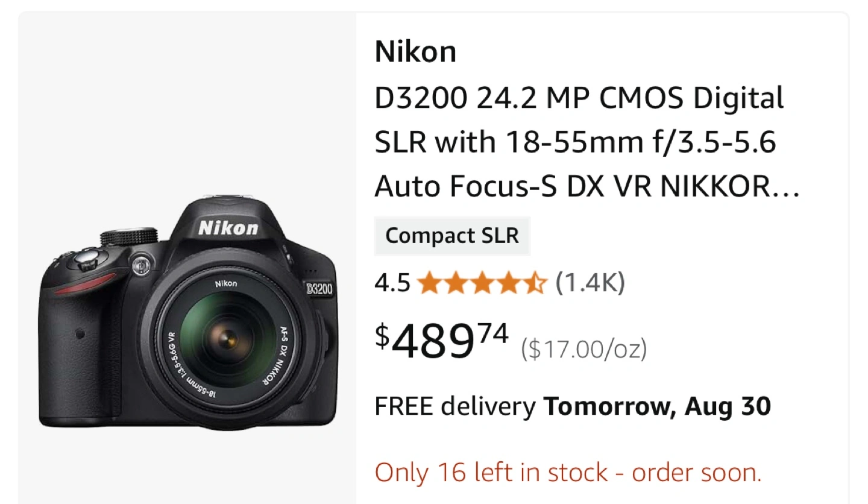The width and height of the screenshot is (868, 504).
Task: Click the Only 16 left in stock notice
Action: coord(568,473)
